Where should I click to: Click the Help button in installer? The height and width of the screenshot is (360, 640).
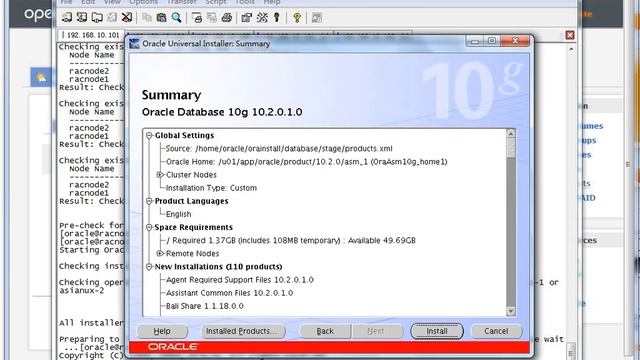click(162, 331)
